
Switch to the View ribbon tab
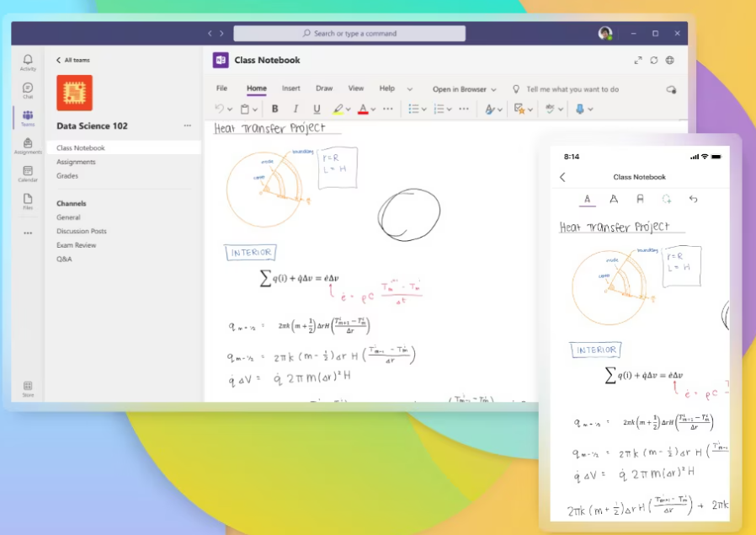356,88
